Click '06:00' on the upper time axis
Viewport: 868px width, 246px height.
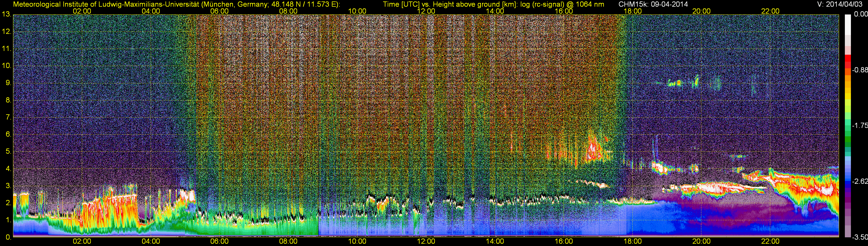(219, 11)
